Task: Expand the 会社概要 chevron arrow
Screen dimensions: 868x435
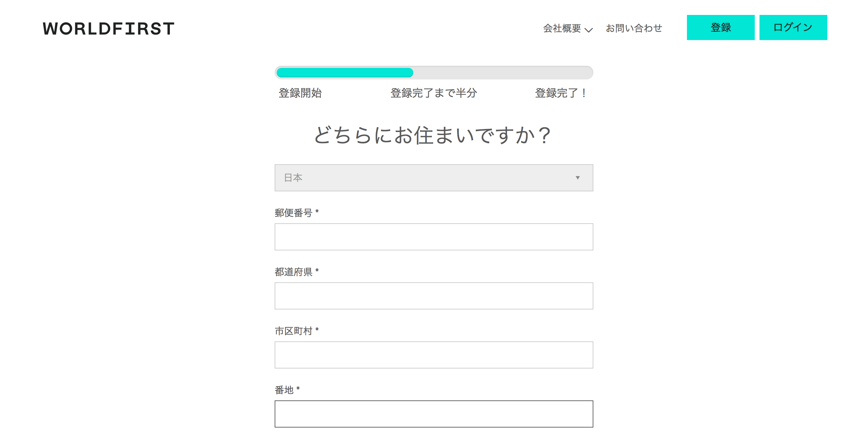Action: [589, 30]
